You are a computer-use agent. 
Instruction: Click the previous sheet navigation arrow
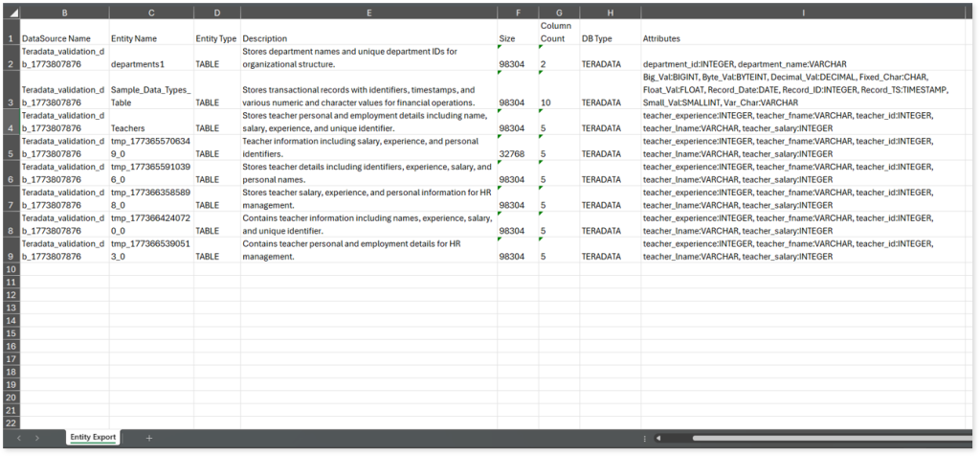[19, 438]
